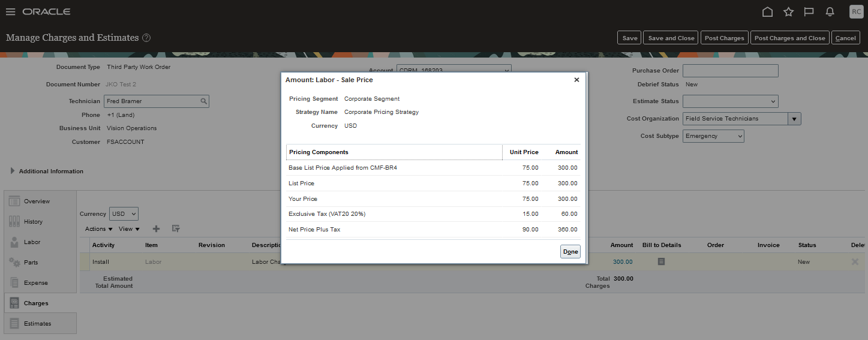Expand Additional Information section
The height and width of the screenshot is (340, 868).
pyautogui.click(x=13, y=171)
